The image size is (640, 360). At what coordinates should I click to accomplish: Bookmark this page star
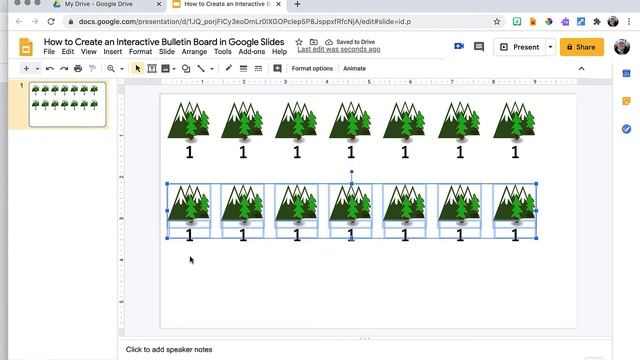[497, 22]
